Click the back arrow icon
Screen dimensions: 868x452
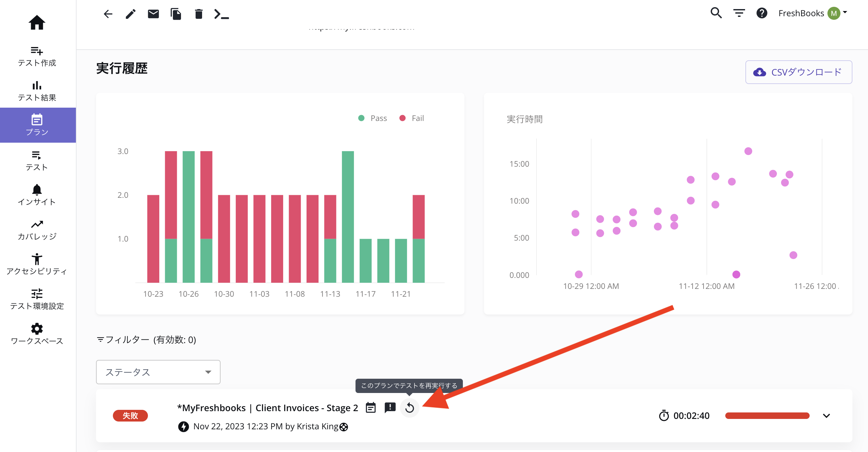pos(108,14)
